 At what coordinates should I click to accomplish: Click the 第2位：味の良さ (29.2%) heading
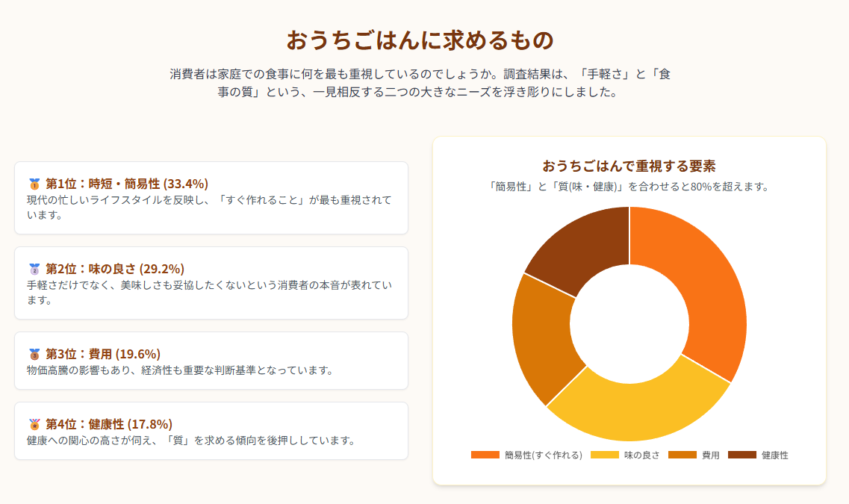114,269
